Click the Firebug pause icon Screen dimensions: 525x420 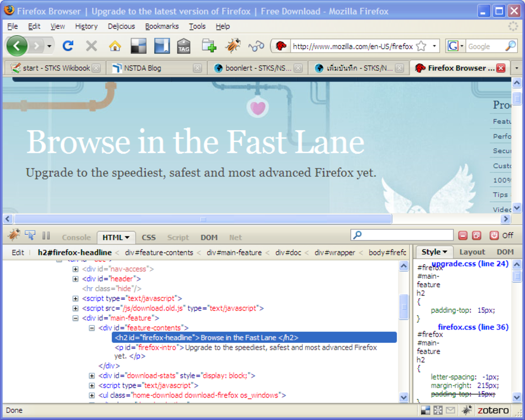click(x=46, y=236)
